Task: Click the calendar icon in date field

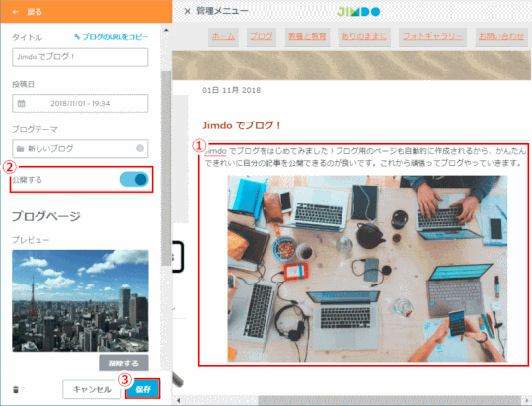Action: click(x=21, y=103)
